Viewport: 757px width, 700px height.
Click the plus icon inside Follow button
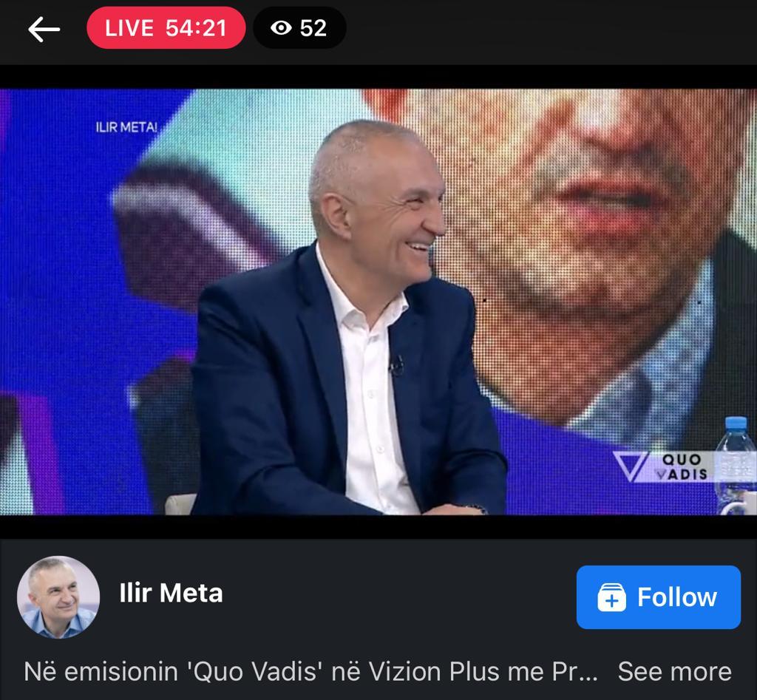tap(611, 597)
